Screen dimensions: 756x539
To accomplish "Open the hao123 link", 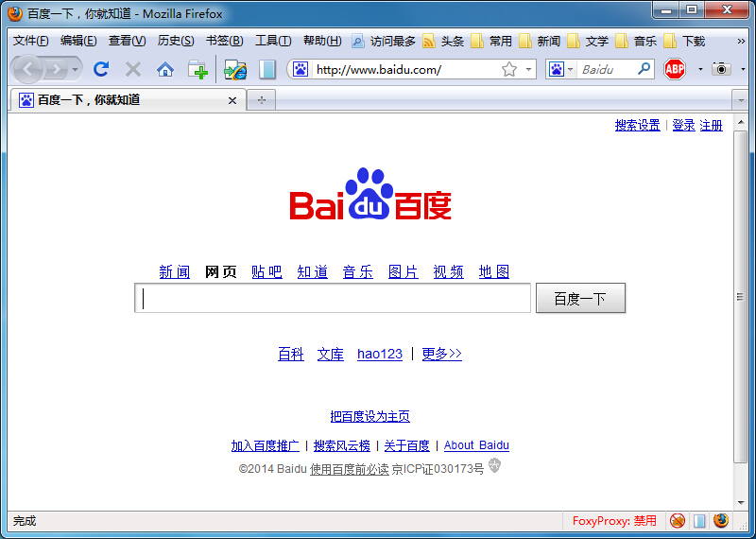I will (380, 354).
